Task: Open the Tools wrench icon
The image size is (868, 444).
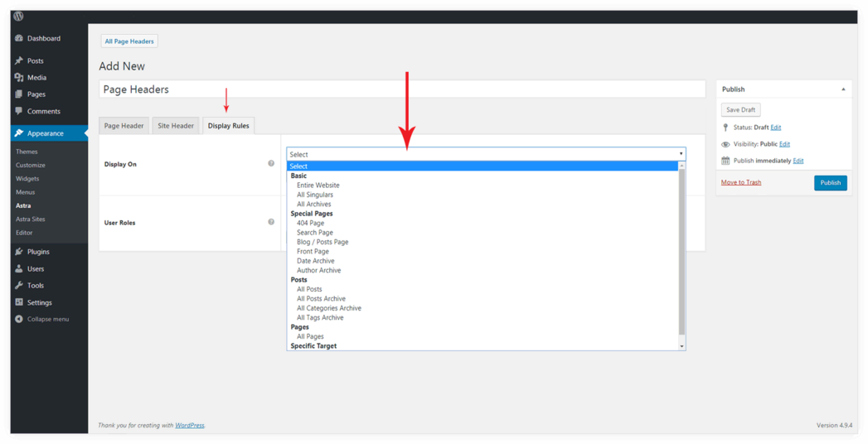Action: [x=19, y=285]
